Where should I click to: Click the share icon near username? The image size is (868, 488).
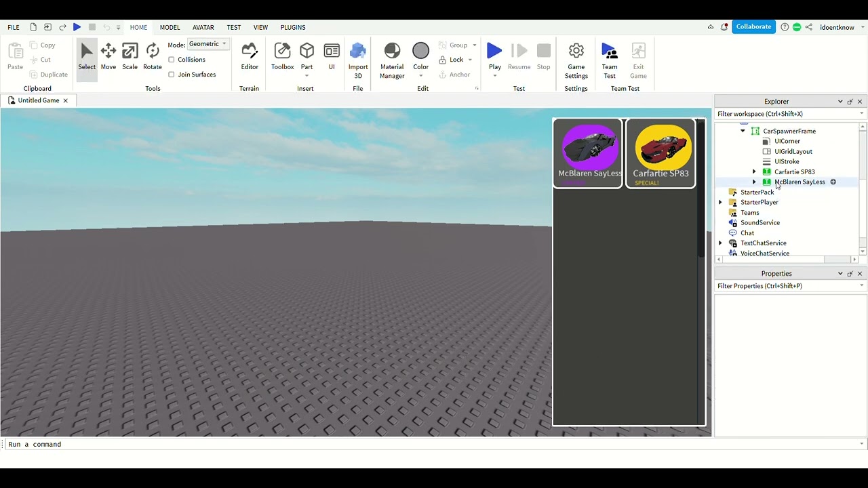pos(809,27)
